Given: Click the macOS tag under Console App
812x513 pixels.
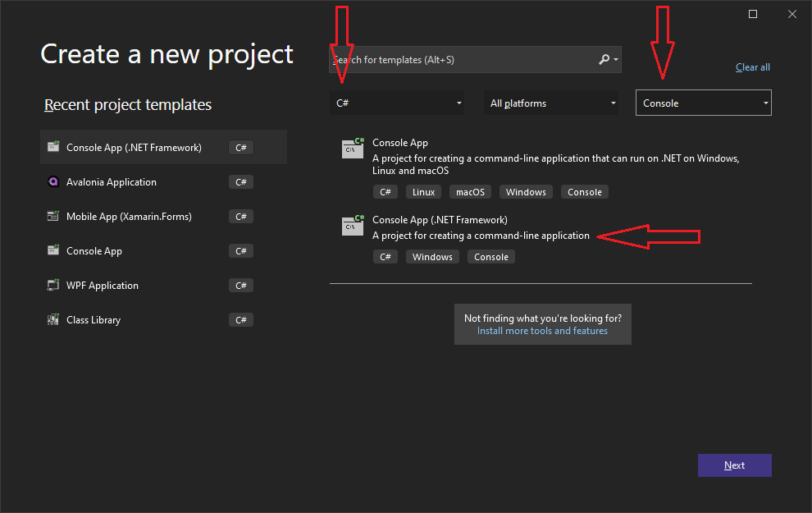Looking at the screenshot, I should (x=470, y=192).
